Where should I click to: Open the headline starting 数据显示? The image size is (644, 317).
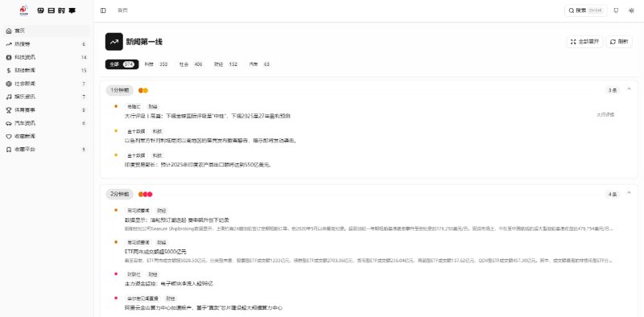176,220
